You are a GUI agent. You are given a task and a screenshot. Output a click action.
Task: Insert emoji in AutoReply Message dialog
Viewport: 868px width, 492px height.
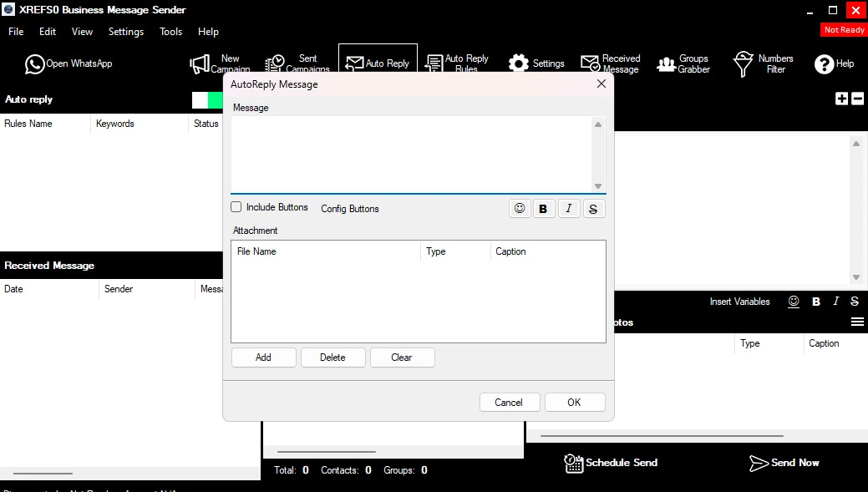[520, 209]
